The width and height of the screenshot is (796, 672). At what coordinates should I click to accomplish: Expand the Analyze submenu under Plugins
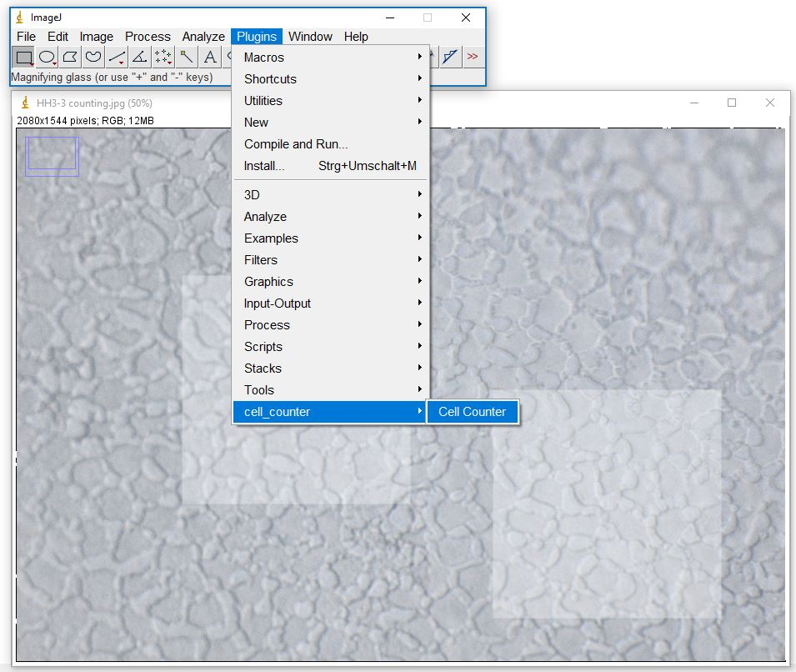pyautogui.click(x=330, y=217)
